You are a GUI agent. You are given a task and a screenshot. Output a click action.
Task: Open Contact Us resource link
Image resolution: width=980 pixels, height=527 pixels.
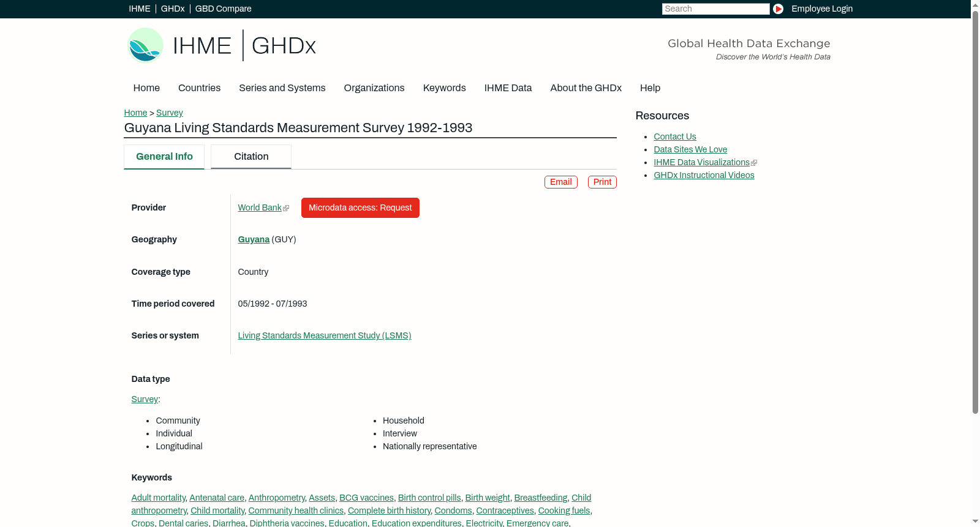tap(675, 136)
